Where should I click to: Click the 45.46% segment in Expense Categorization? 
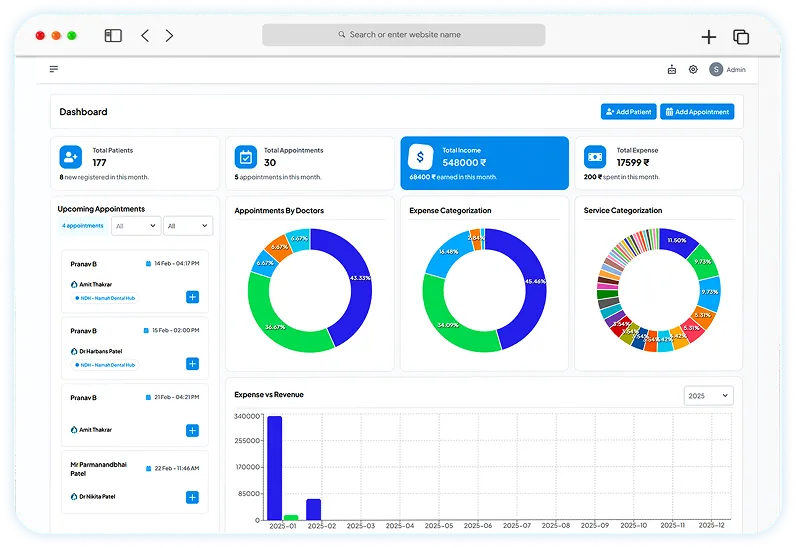tap(536, 284)
